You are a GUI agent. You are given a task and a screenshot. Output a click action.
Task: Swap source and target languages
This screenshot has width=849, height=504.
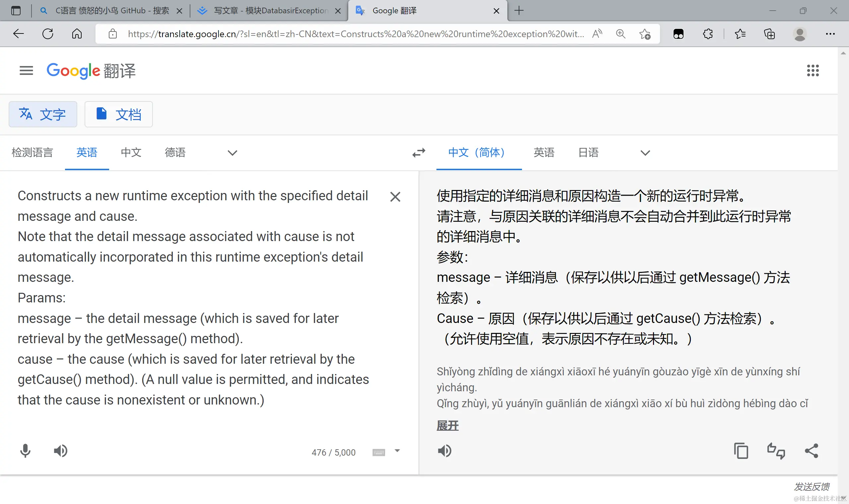click(x=419, y=153)
